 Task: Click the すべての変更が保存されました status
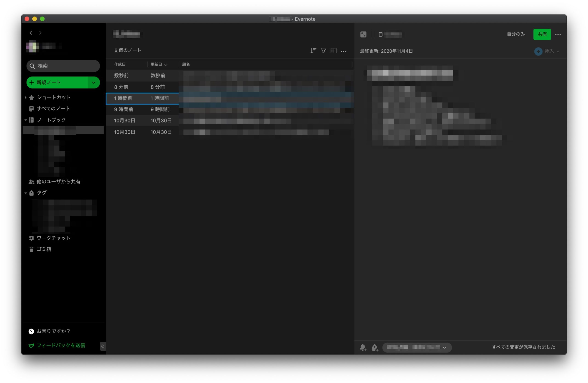(x=523, y=347)
